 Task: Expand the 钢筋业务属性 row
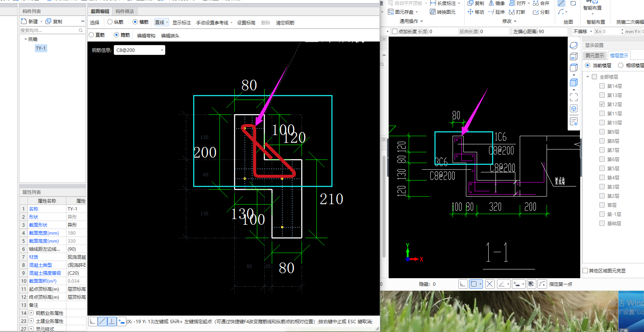pyautogui.click(x=31, y=313)
